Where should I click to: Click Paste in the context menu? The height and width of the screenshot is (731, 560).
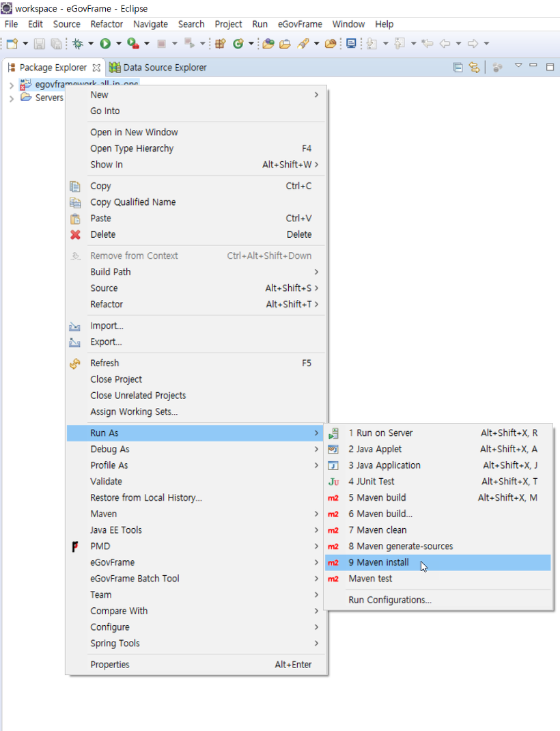coord(197,218)
